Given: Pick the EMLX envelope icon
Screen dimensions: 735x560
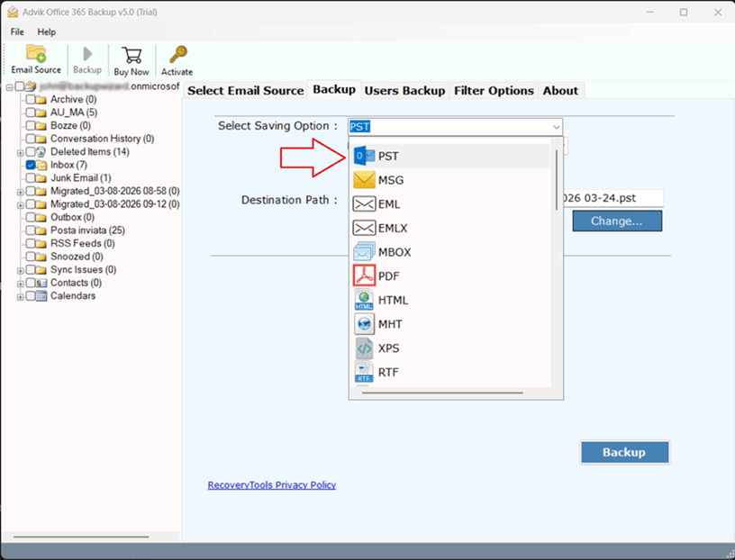Looking at the screenshot, I should tap(364, 228).
